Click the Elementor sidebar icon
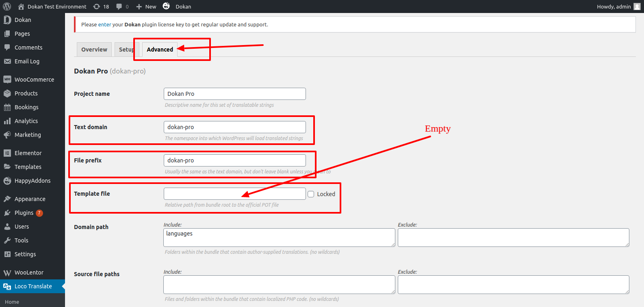Screen dimensions: 644x307 [x=7, y=153]
